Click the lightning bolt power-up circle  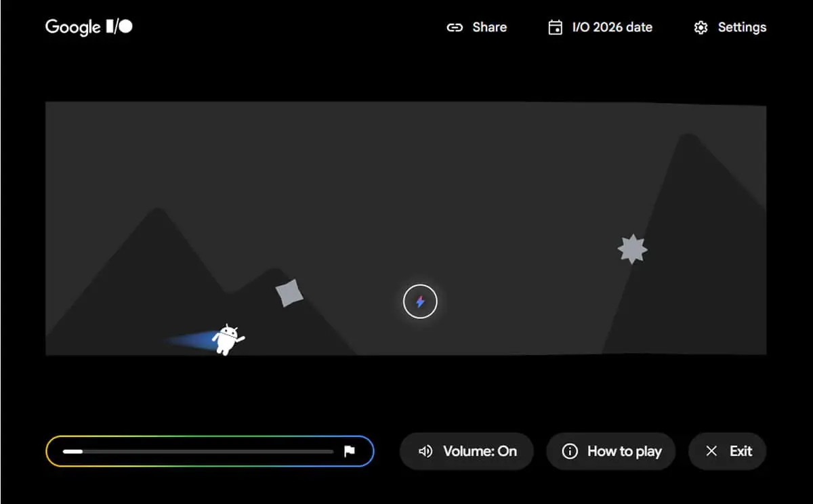tap(420, 301)
